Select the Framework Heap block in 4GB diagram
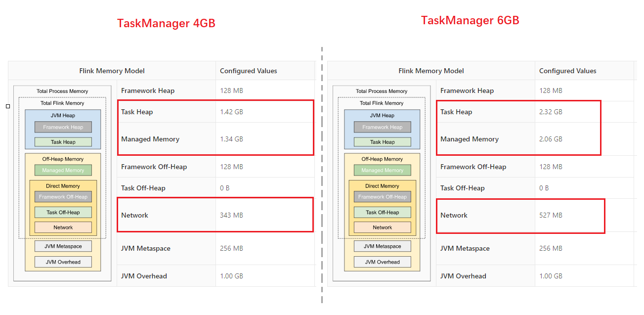The height and width of the screenshot is (315, 644). pos(63,127)
